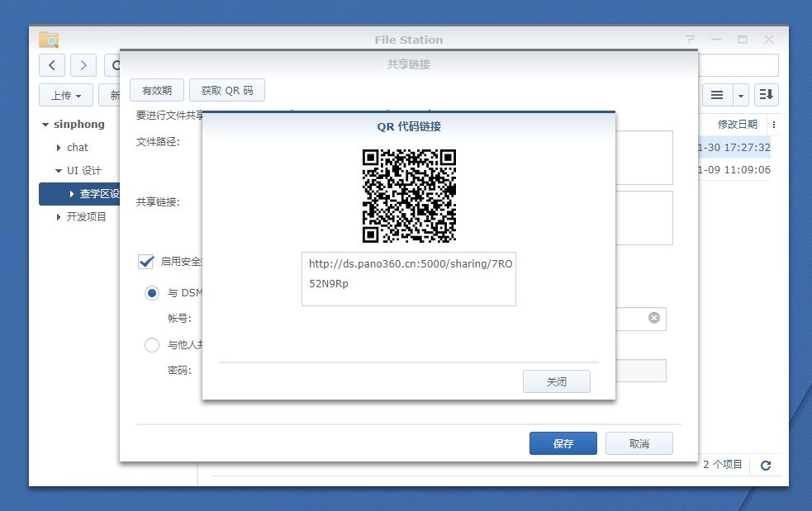
Task: Save the sharing link settings
Action: point(563,443)
